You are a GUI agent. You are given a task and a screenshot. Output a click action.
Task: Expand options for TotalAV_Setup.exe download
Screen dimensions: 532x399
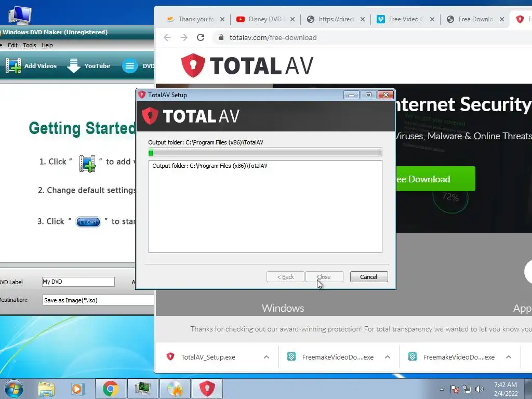267,357
